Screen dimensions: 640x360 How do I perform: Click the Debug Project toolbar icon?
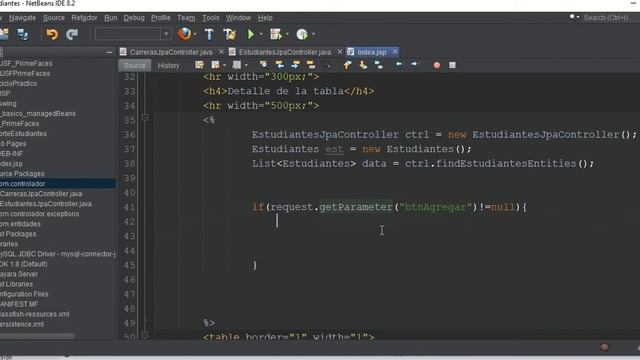tap(276, 34)
